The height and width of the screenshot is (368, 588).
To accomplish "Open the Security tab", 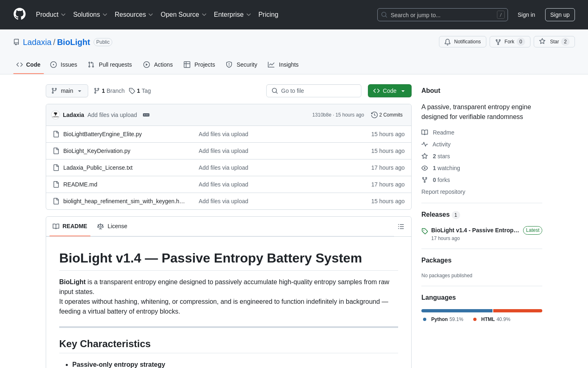I will click(242, 65).
